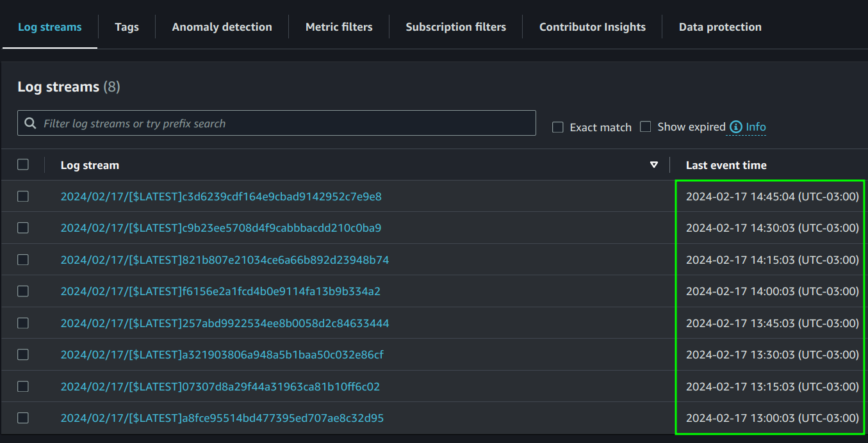868x443 pixels.
Task: Switch to the Tags tab
Action: pos(127,27)
